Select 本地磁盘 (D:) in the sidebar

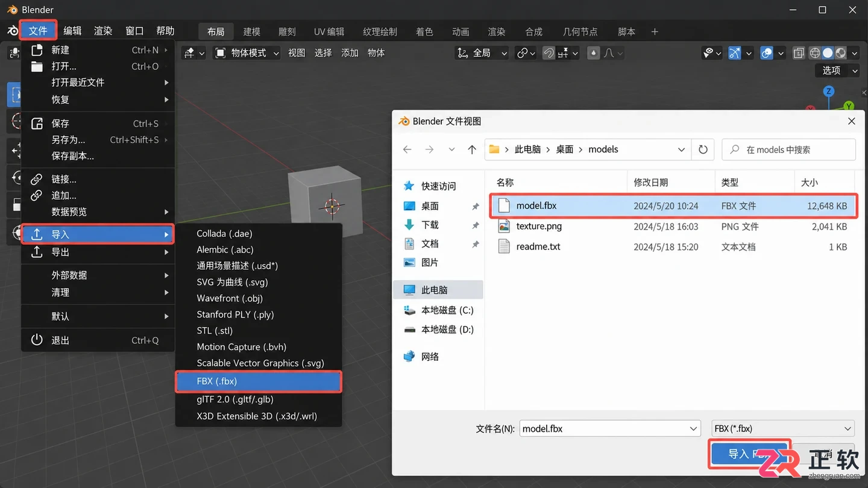[447, 330]
